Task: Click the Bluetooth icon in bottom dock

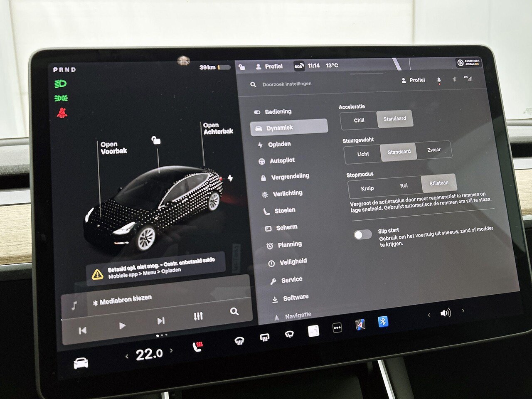Action: 383,321
